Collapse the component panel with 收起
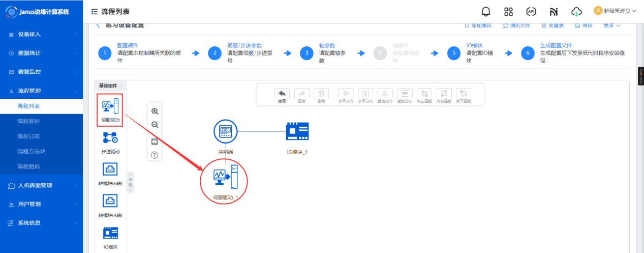The image size is (644, 253). pos(130,182)
